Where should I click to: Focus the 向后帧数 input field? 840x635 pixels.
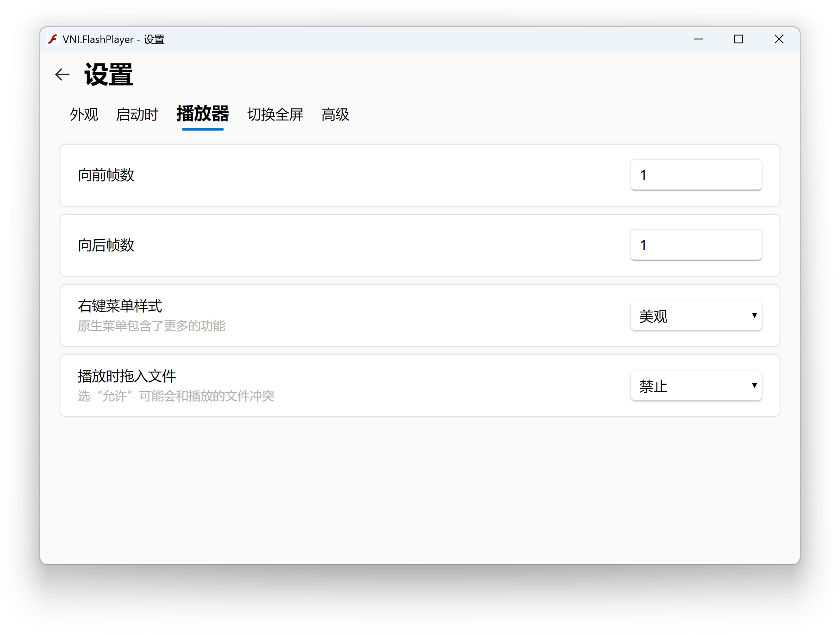point(696,245)
